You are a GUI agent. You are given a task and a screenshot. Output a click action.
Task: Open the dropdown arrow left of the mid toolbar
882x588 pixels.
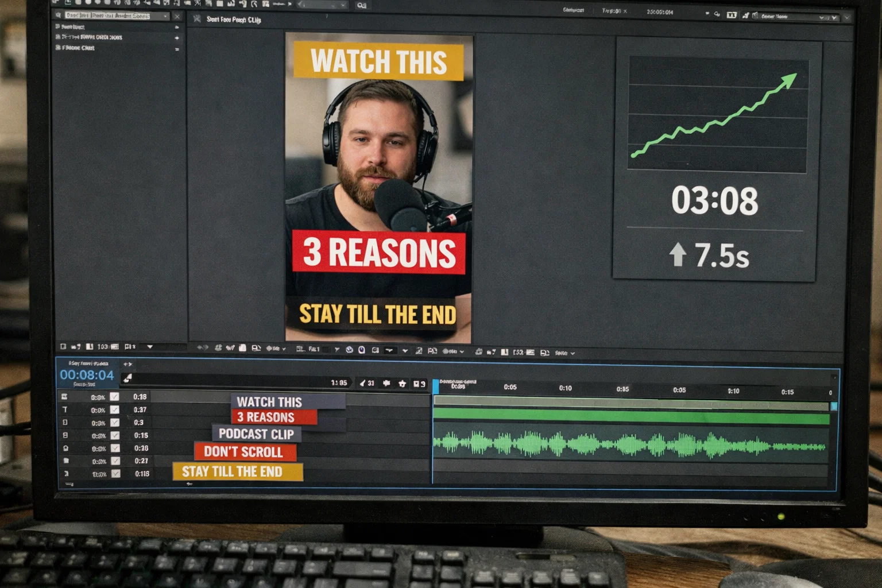150,347
